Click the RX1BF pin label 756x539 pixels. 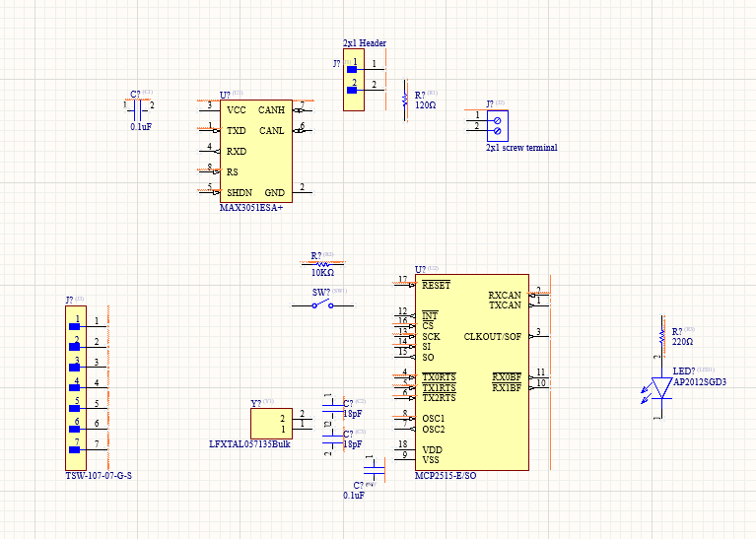(x=507, y=387)
